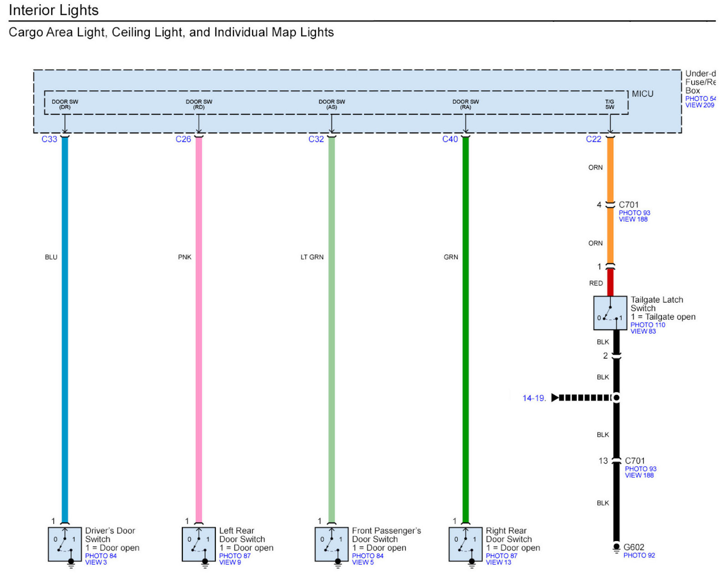Open VIEW 83 link
Image resolution: width=728 pixels, height=573 pixels.
643,331
